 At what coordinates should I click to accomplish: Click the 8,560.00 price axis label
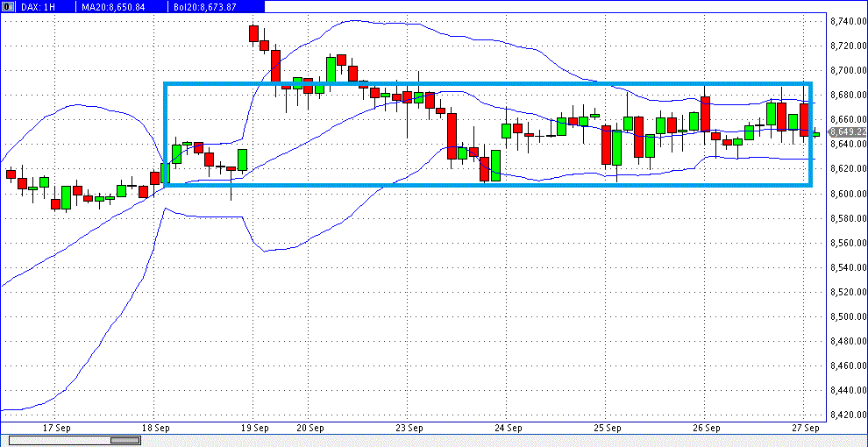849,243
